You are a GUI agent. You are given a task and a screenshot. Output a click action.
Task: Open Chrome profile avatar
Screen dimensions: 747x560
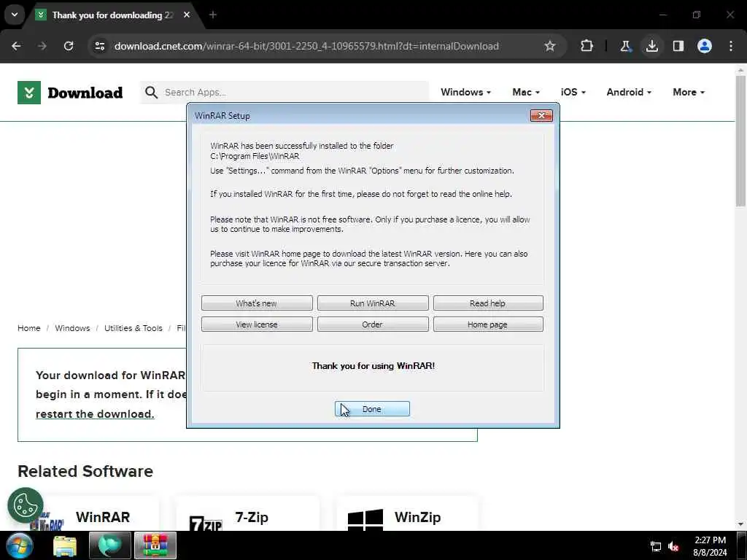coord(705,46)
